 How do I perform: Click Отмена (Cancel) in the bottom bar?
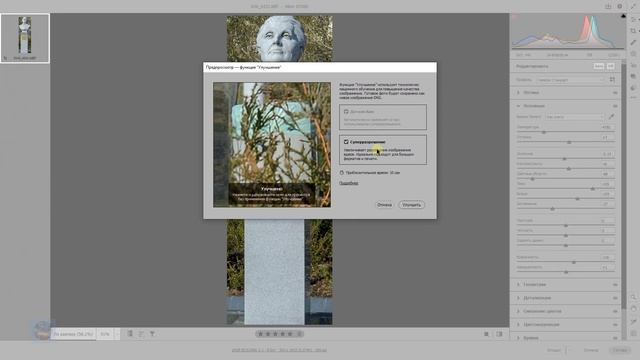click(x=591, y=350)
